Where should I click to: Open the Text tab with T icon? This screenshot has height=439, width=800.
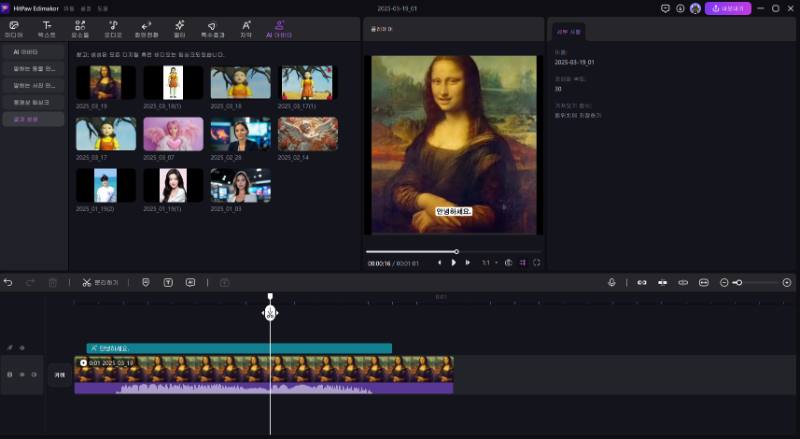click(x=46, y=29)
